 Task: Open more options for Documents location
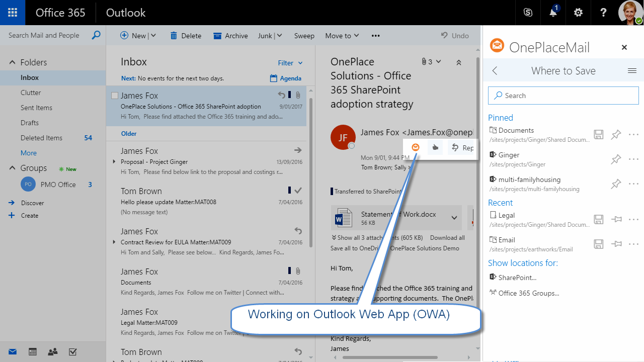click(x=633, y=134)
